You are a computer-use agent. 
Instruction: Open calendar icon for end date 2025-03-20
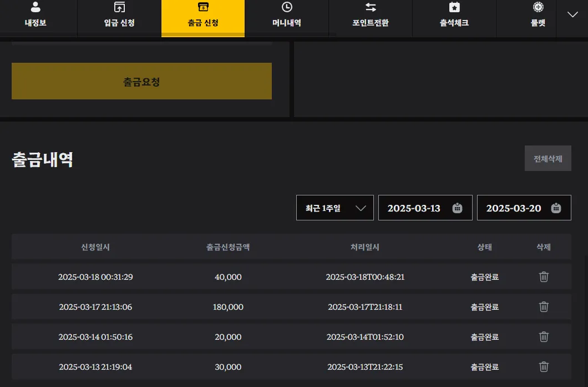click(x=556, y=208)
